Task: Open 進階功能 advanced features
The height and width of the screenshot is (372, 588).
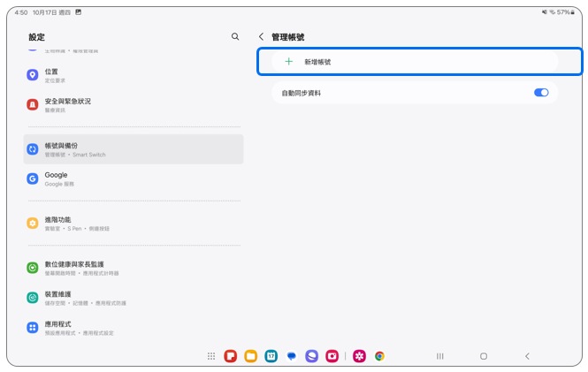Action: [x=134, y=224]
